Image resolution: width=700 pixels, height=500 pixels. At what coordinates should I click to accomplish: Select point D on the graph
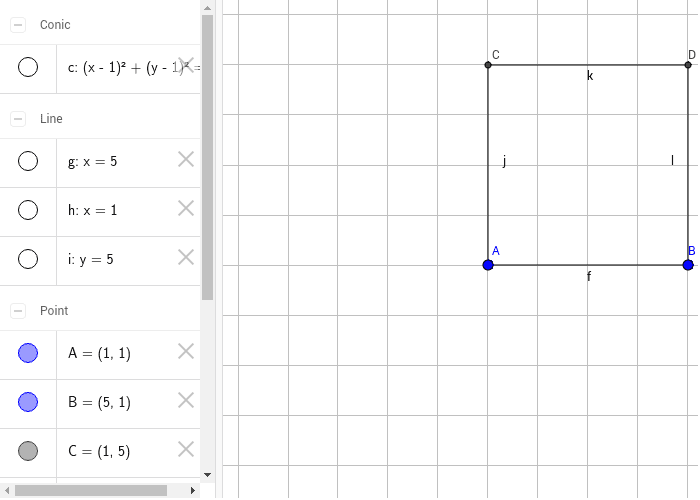point(688,65)
